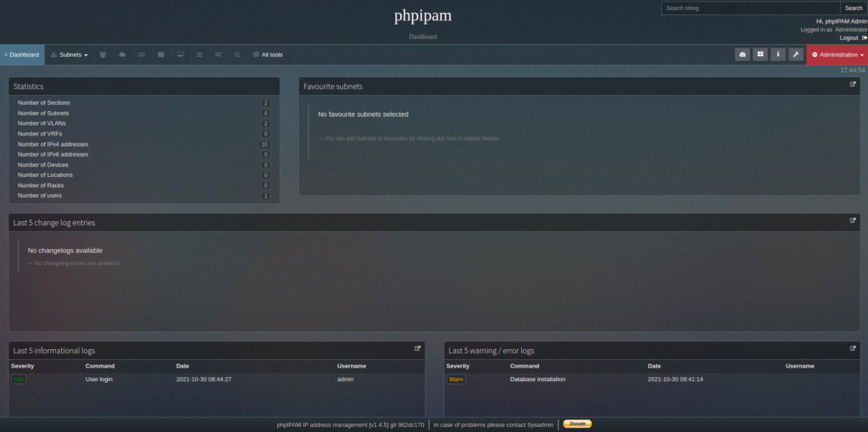Click the green Info severity badge
This screenshot has width=868, height=432.
[x=19, y=379]
